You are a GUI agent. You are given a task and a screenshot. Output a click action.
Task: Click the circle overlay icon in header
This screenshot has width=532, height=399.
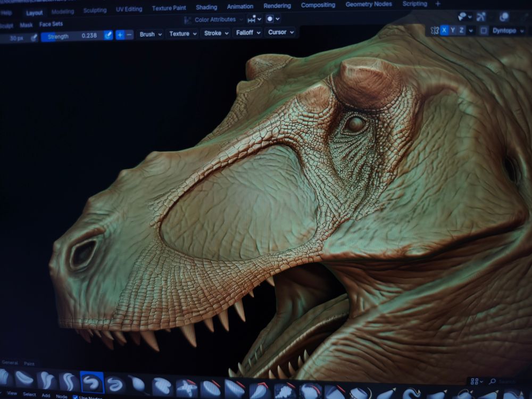[270, 19]
